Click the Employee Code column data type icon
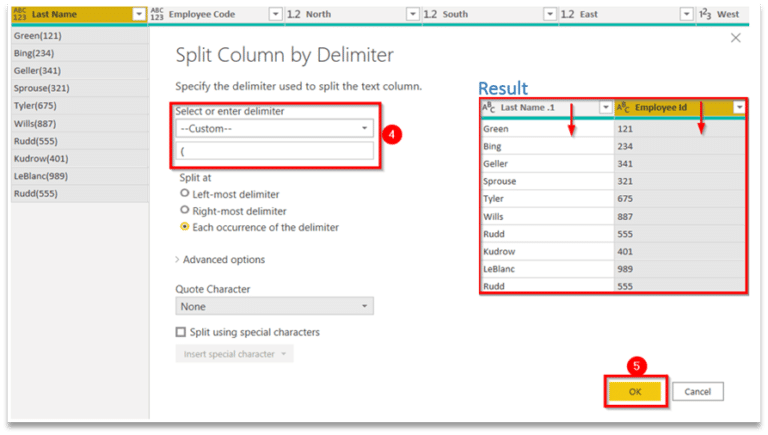The image size is (768, 435). [157, 14]
